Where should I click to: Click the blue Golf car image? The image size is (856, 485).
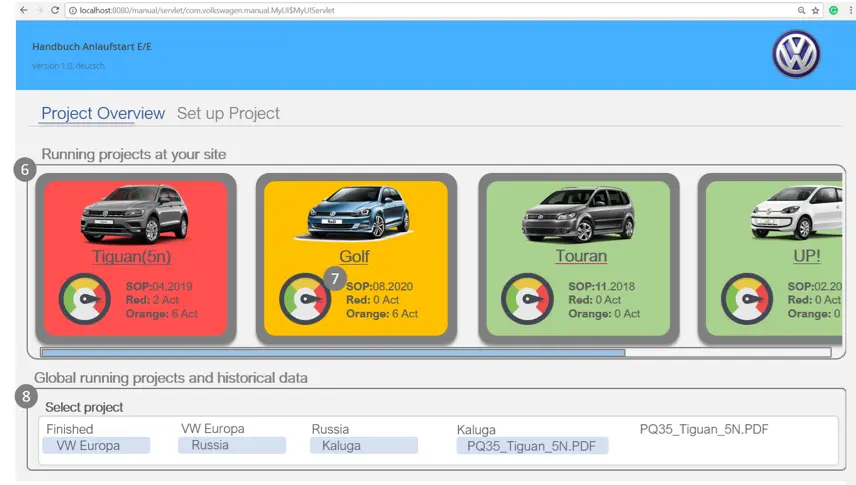coord(355,214)
